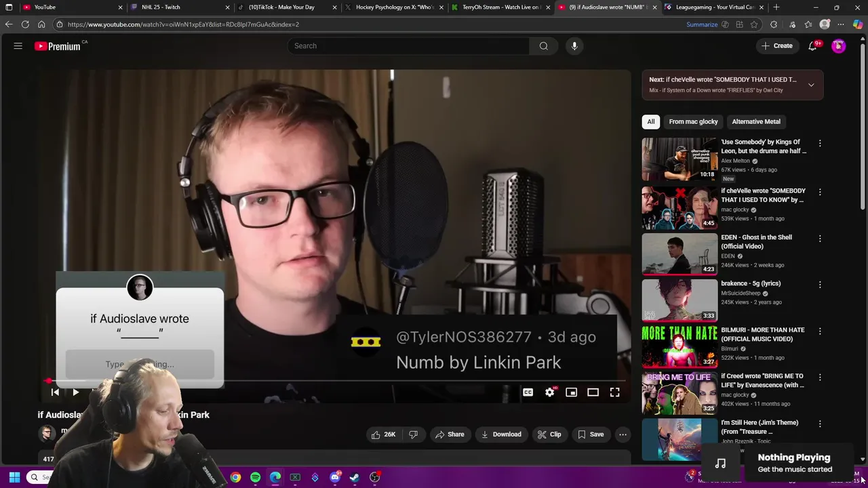Open Spotify from the taskbar
The image size is (868, 488).
coord(255,477)
